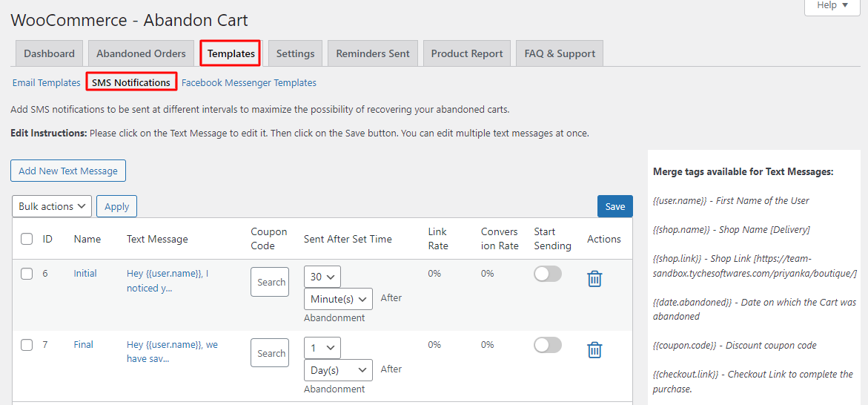This screenshot has height=405, width=868.
Task: Check the checkbox for message ID 6
Action: tap(27, 274)
